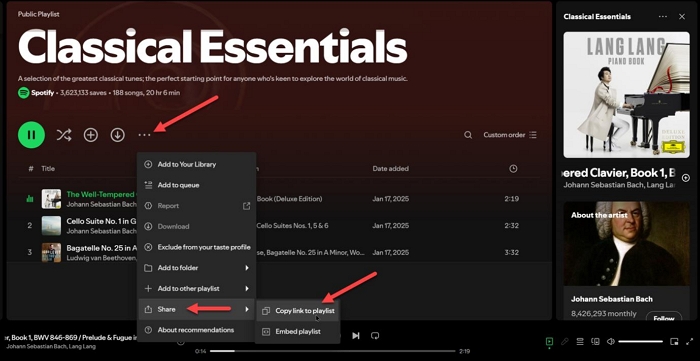Open sidebar more options three dots
Viewport: 700px width, 361px height.
[663, 17]
